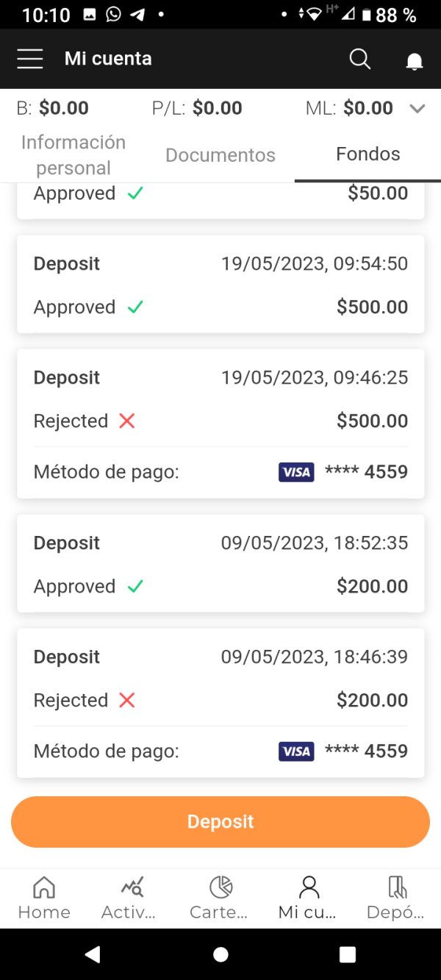Tap the search magnifier icon
This screenshot has width=441, height=980.
coord(359,59)
